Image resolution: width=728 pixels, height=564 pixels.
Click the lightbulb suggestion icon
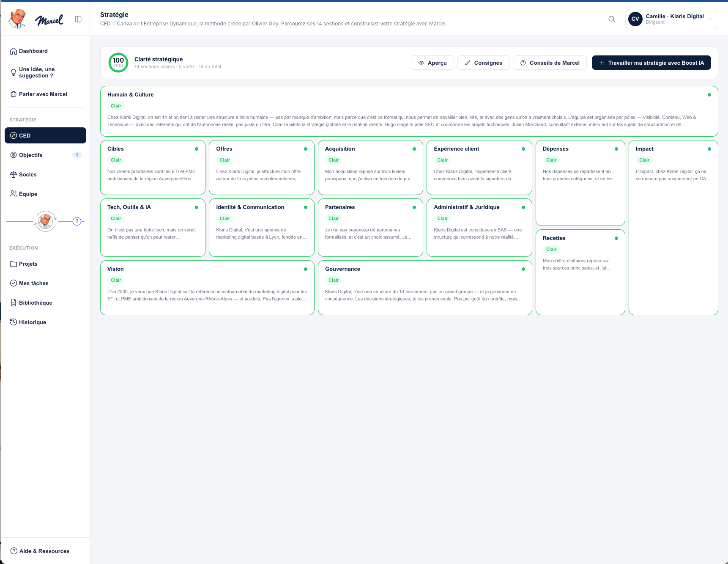pyautogui.click(x=14, y=72)
